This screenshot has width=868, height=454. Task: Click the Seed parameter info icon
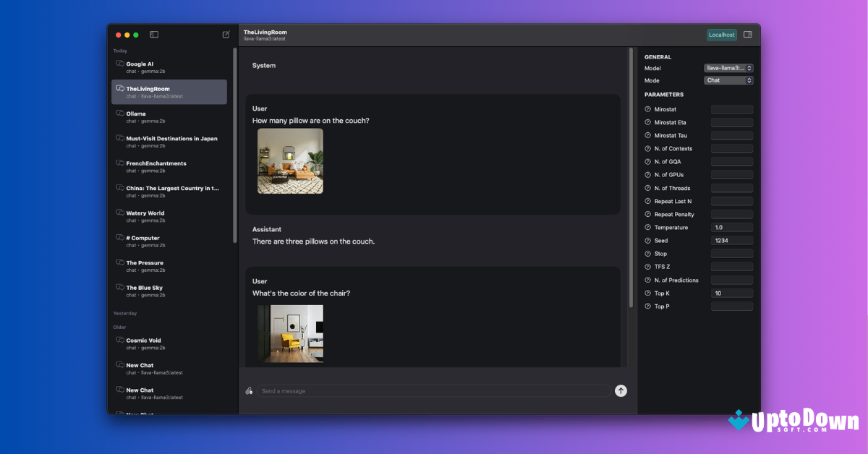[649, 240]
